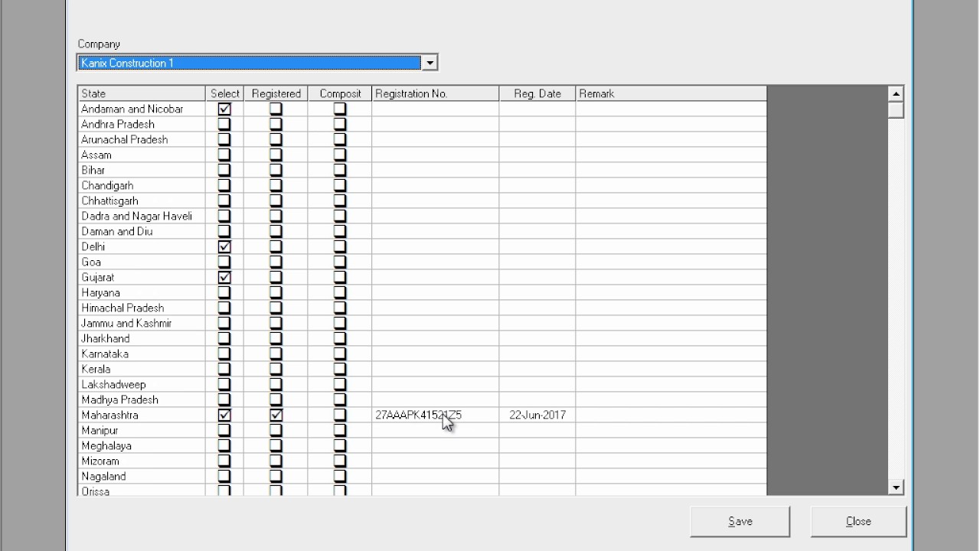Image resolution: width=980 pixels, height=551 pixels.
Task: Click the 22-Jun-2017 date cell
Action: click(x=537, y=415)
